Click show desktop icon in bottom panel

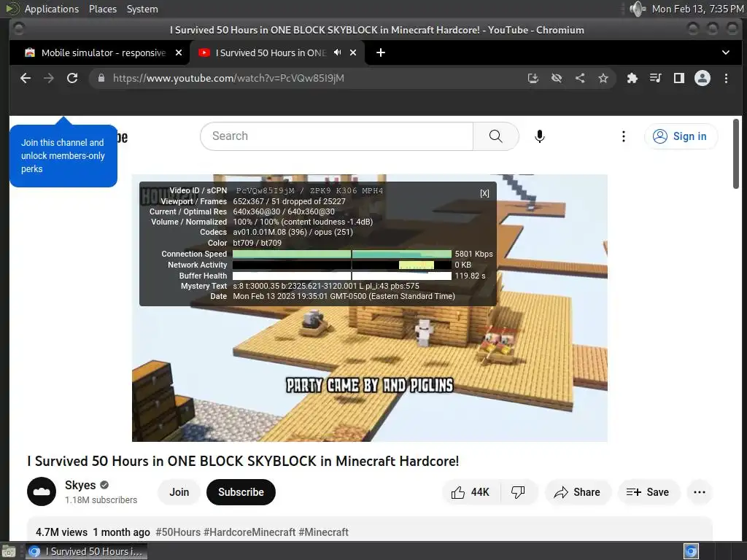point(9,551)
